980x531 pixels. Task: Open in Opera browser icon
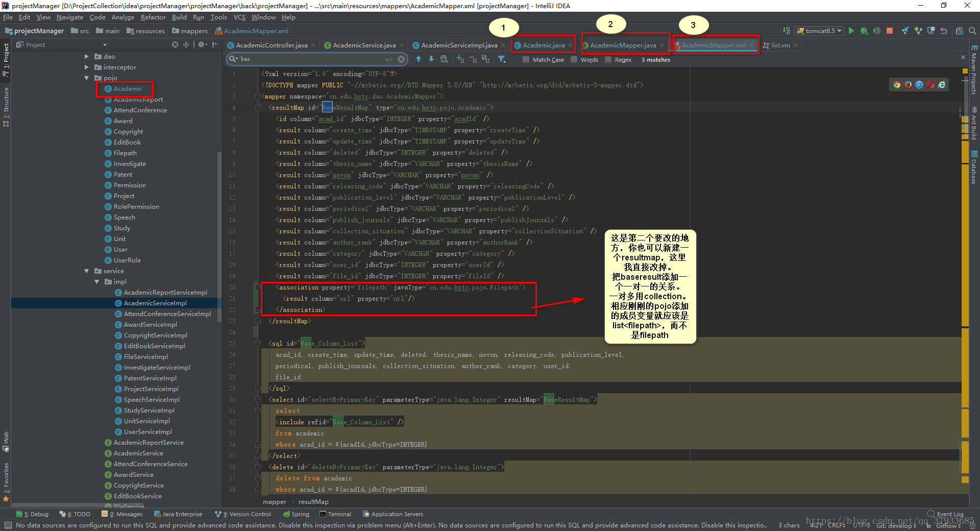tap(930, 85)
